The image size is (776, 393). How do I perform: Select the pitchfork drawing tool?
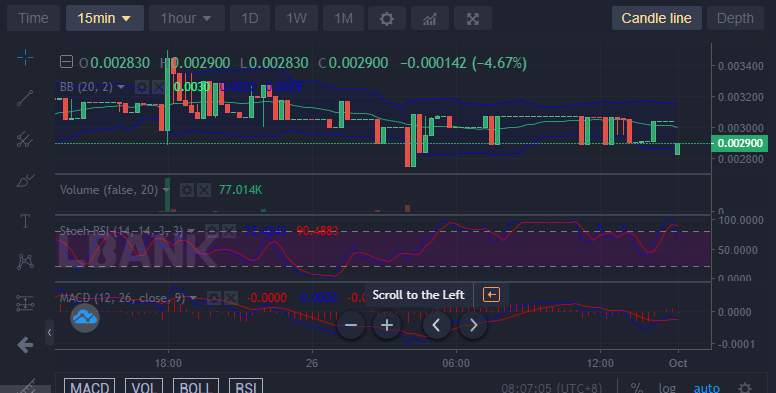click(x=25, y=139)
